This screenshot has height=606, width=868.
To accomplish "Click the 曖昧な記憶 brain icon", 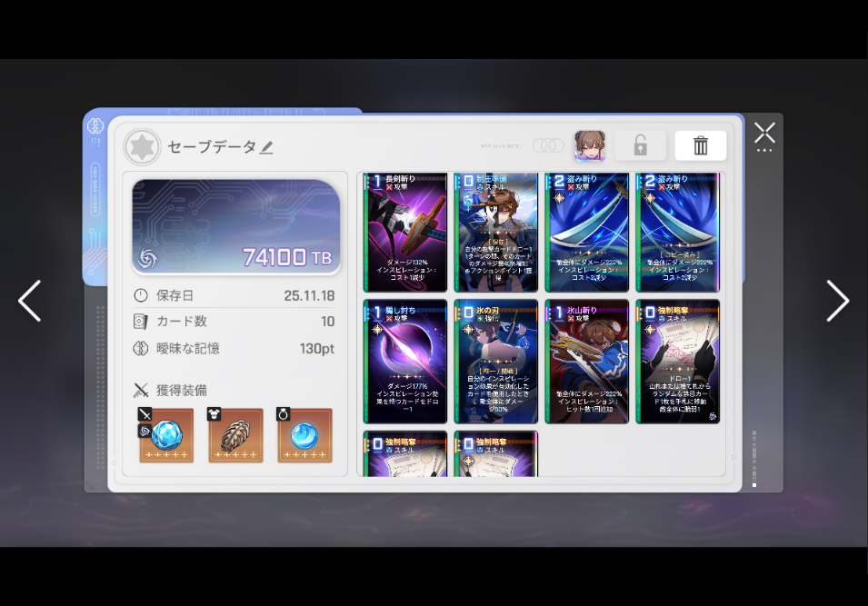I will [141, 349].
